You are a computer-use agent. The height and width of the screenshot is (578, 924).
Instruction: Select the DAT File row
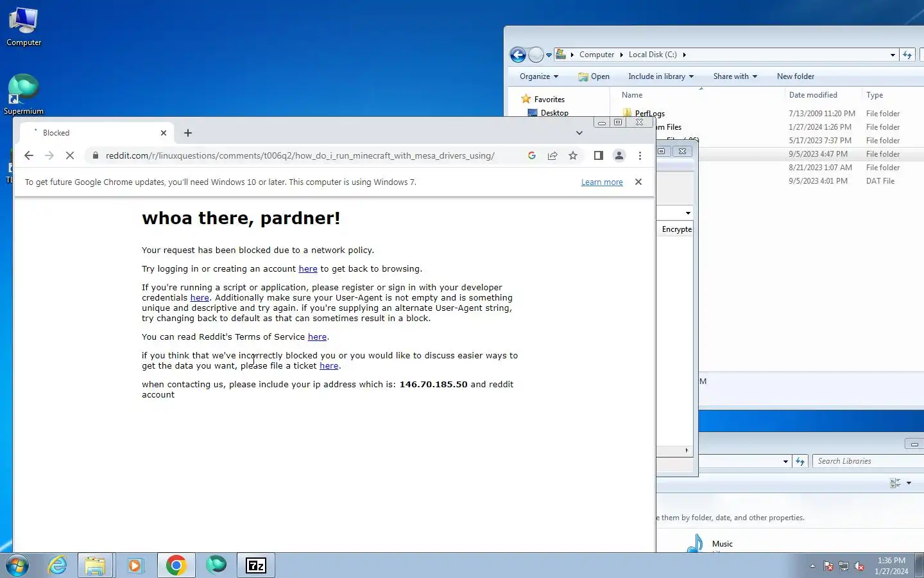click(811, 181)
